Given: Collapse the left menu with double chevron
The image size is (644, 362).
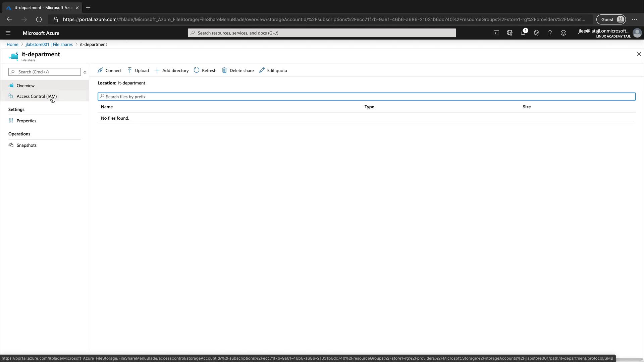Looking at the screenshot, I should 85,72.
